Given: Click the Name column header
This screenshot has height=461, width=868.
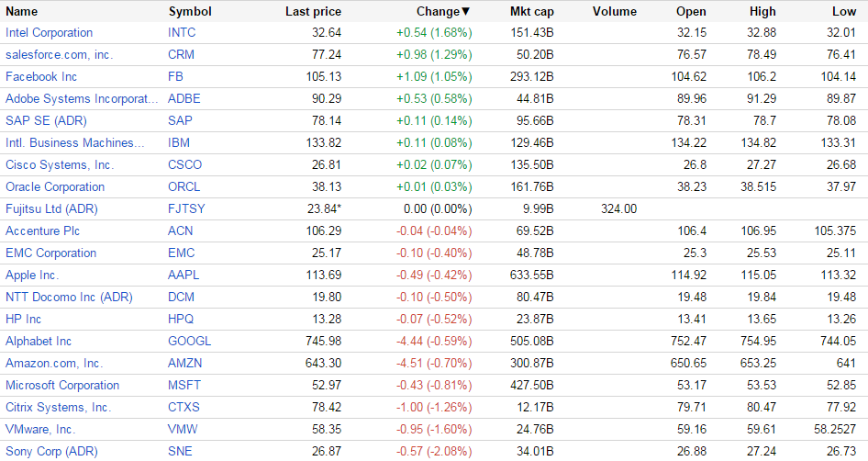Looking at the screenshot, I should (x=22, y=12).
